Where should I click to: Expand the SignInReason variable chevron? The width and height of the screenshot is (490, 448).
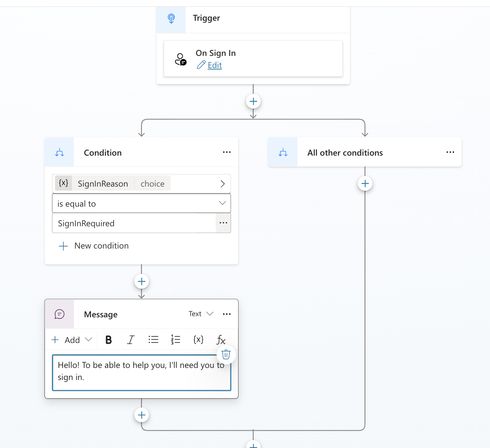[222, 184]
